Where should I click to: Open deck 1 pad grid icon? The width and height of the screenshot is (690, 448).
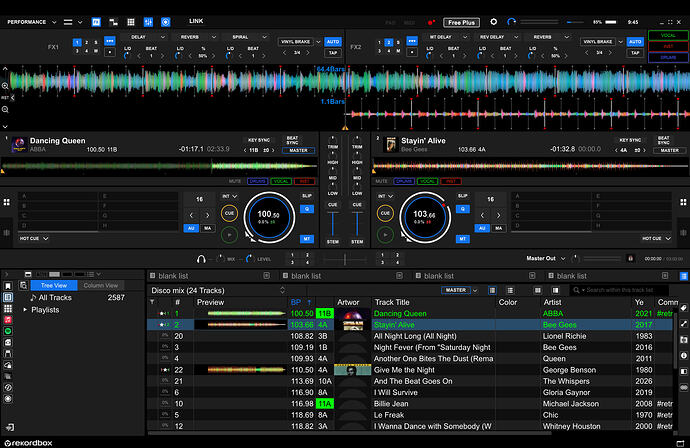[7, 202]
